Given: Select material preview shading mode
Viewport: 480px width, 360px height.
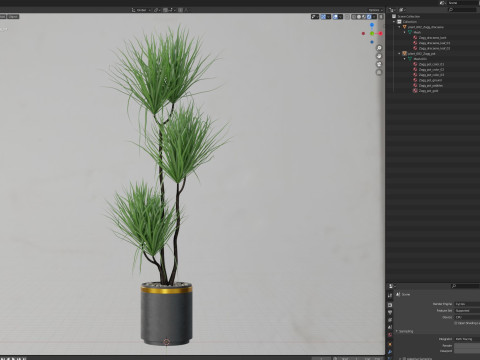Looking at the screenshot, I should coord(364,17).
